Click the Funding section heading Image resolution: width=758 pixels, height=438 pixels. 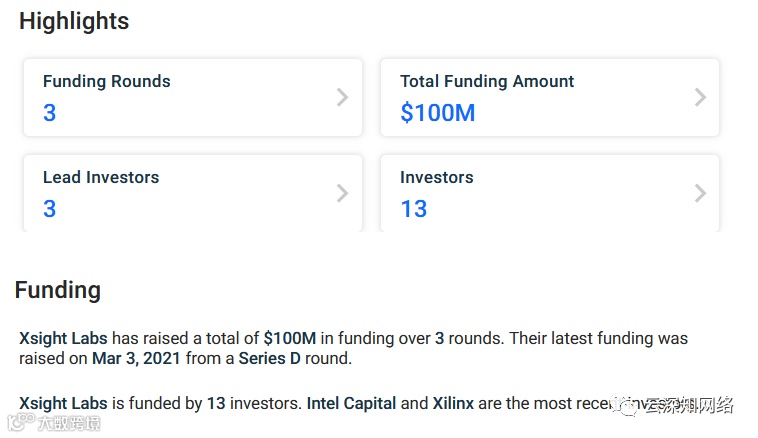point(58,290)
